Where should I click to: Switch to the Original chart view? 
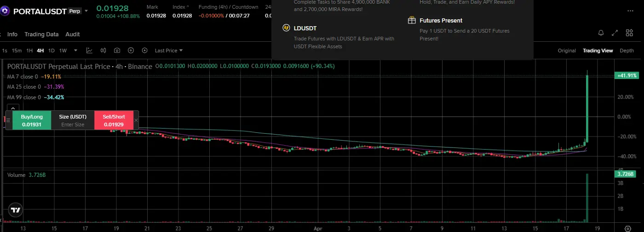567,51
